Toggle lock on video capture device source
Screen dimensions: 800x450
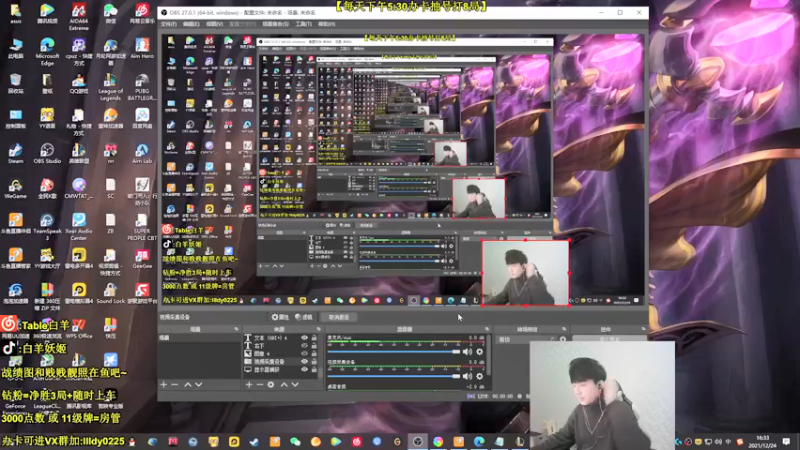(314, 361)
